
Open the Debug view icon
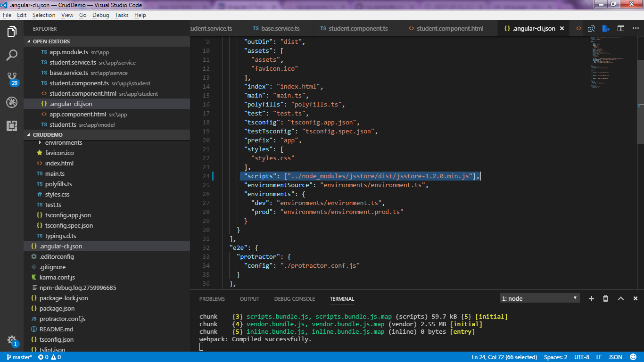12,102
